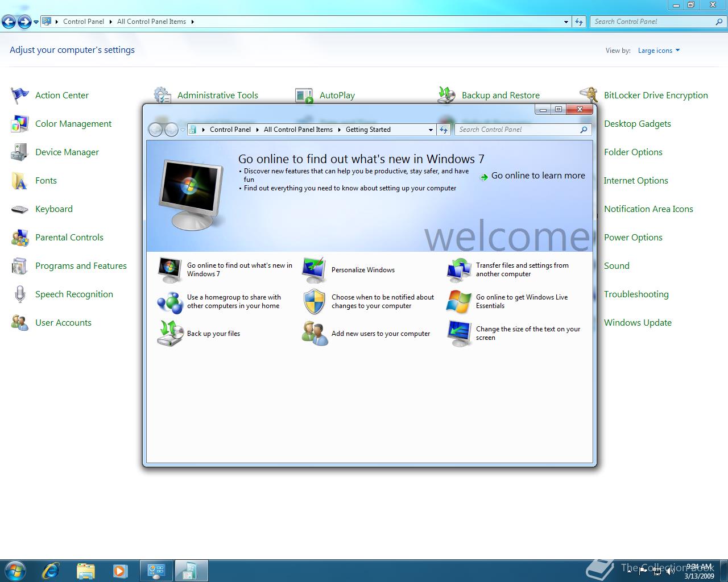Open Folder Options link
The image size is (728, 582).
(x=633, y=152)
